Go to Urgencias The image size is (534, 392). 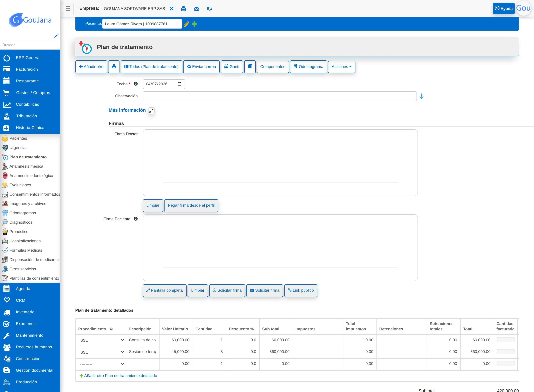pos(30,148)
